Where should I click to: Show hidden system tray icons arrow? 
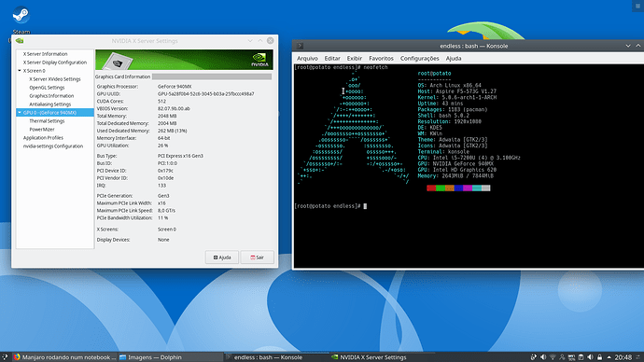(609, 357)
